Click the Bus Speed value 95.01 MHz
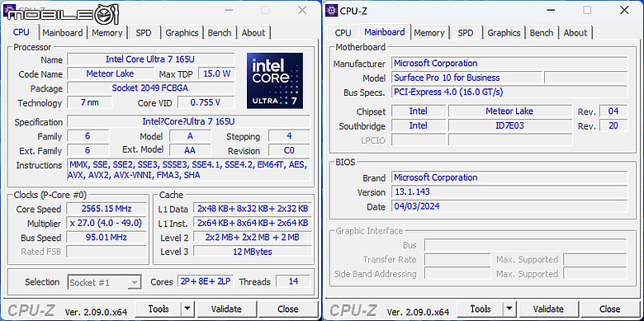644x321 pixels. (x=107, y=238)
